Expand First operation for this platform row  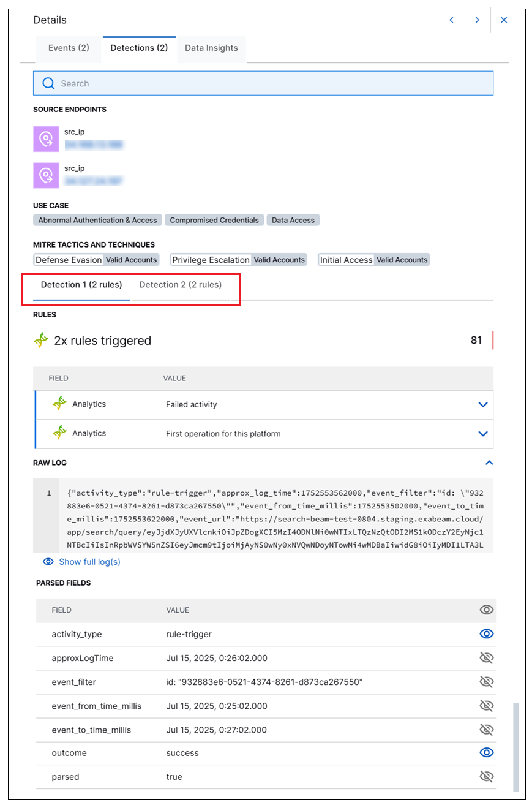483,434
